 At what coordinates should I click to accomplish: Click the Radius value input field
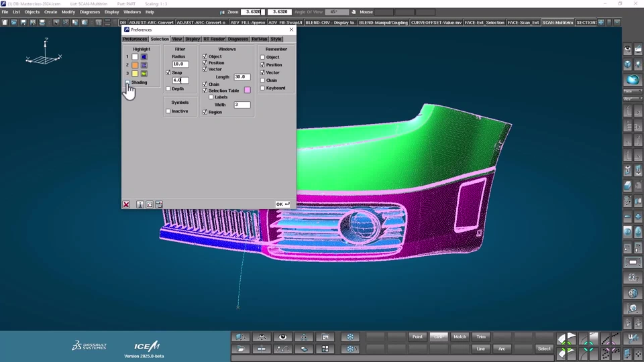pos(180,64)
